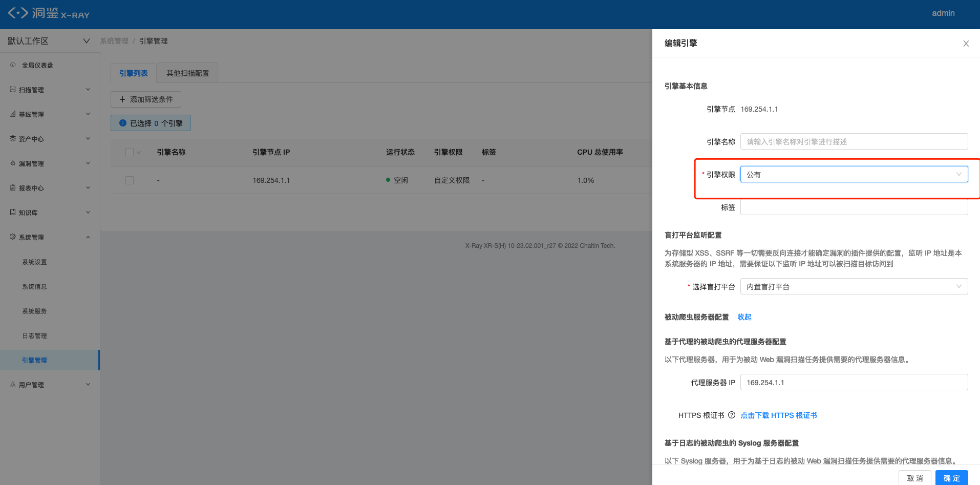Click 点击下载 HTTPS 根证书 link

tap(779, 415)
